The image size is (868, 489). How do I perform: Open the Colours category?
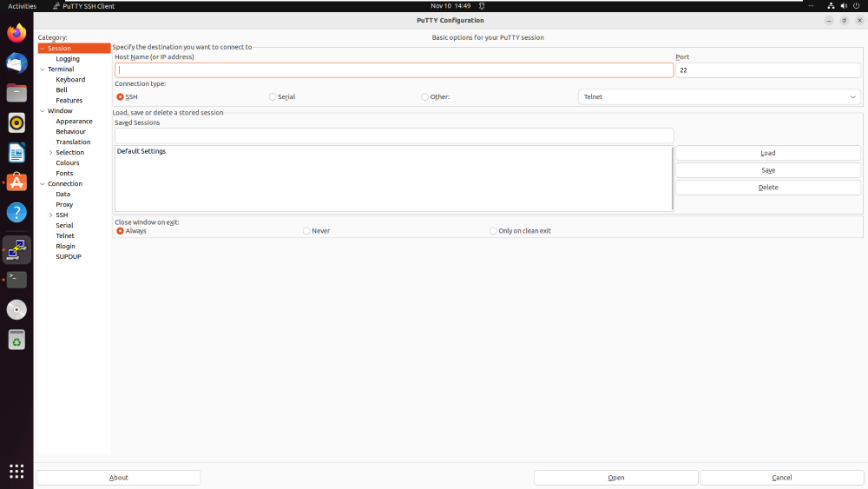[68, 162]
